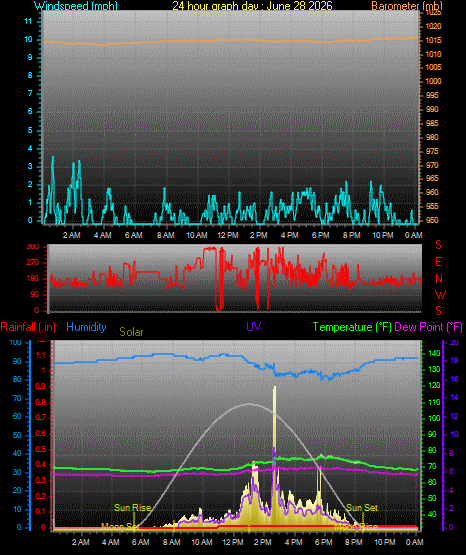This screenshot has height=555, width=466.
Task: Click the Sun Set marker label
Action: [362, 508]
